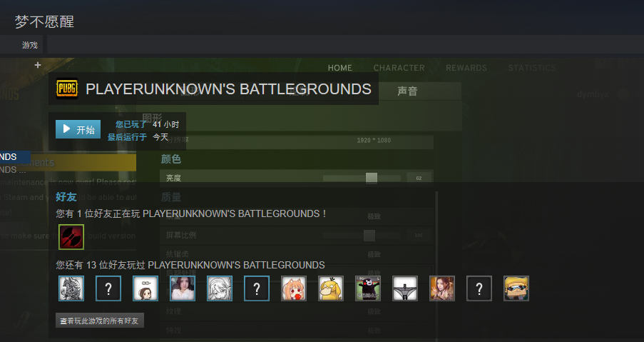Viewport: 644px width, 342px height.
Task: Open the photo of a woman avatar
Action: pos(183,288)
